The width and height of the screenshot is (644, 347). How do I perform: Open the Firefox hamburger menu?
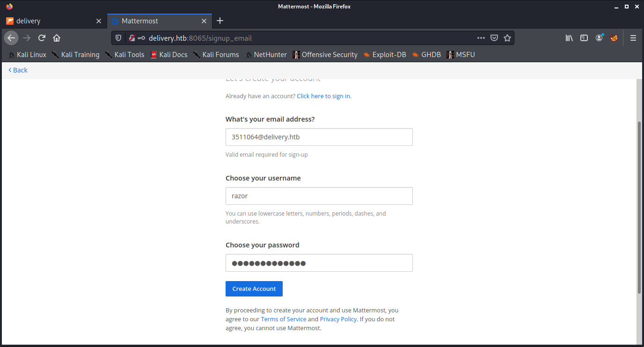click(x=633, y=38)
